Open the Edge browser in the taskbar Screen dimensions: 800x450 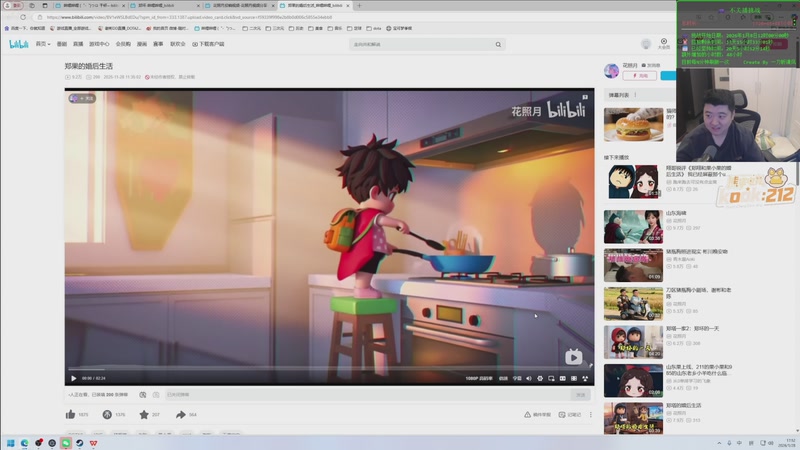(x=24, y=443)
